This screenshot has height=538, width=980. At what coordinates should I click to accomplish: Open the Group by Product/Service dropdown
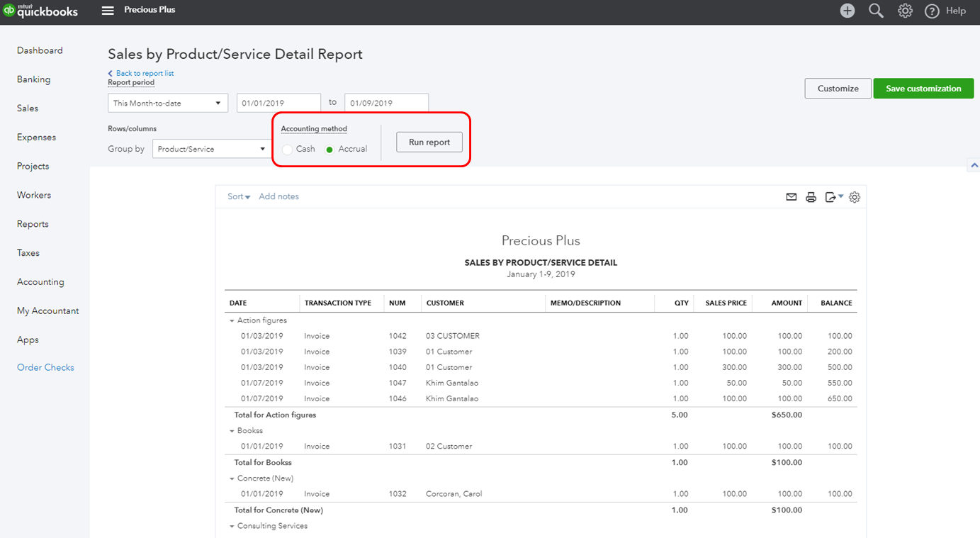[210, 149]
